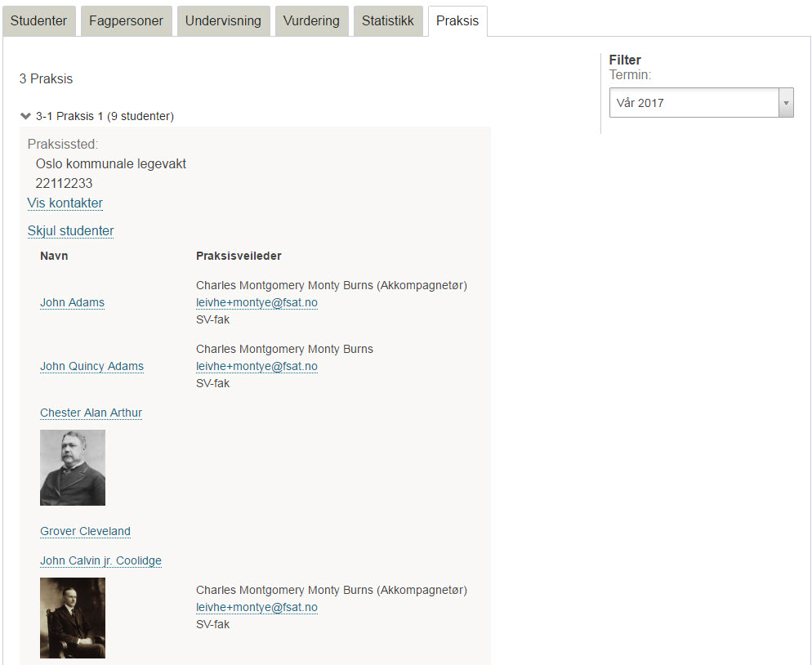Click John Calvin jr. Coolidge's portrait photo

[73, 618]
